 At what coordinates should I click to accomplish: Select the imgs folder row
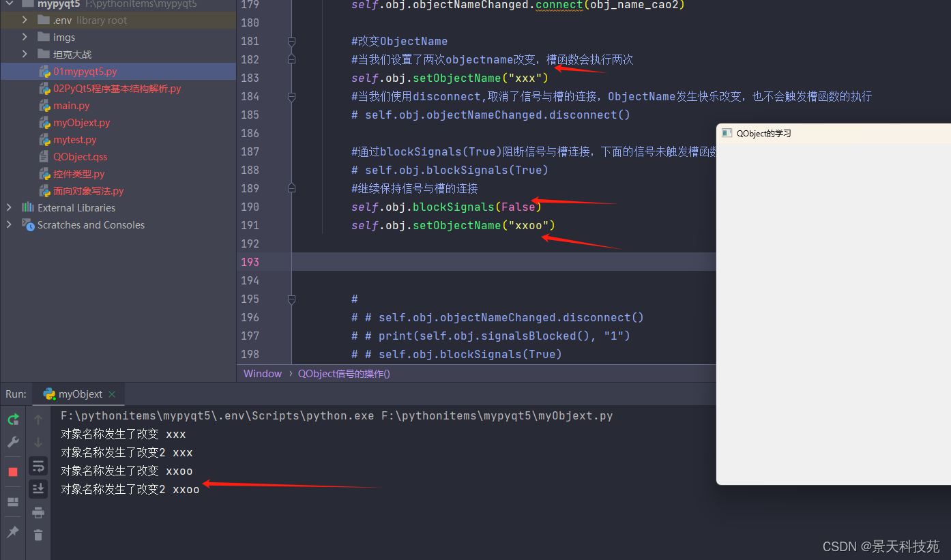[x=118, y=37]
